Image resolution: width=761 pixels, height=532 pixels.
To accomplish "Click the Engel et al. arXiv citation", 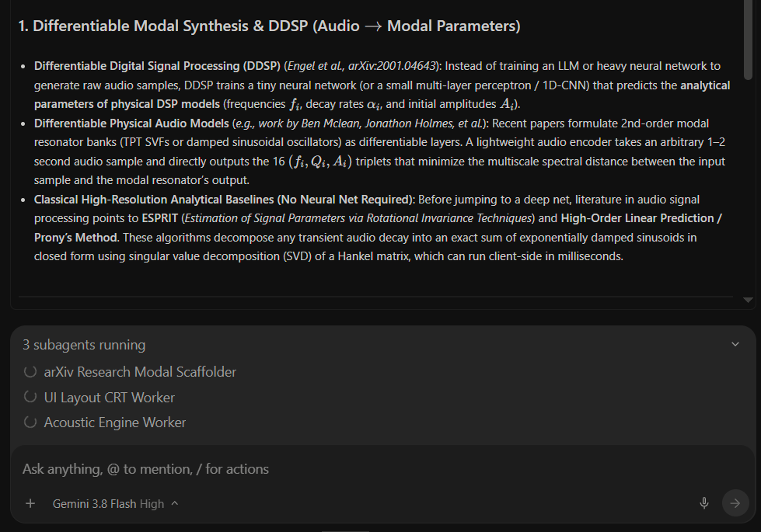I will pos(361,66).
